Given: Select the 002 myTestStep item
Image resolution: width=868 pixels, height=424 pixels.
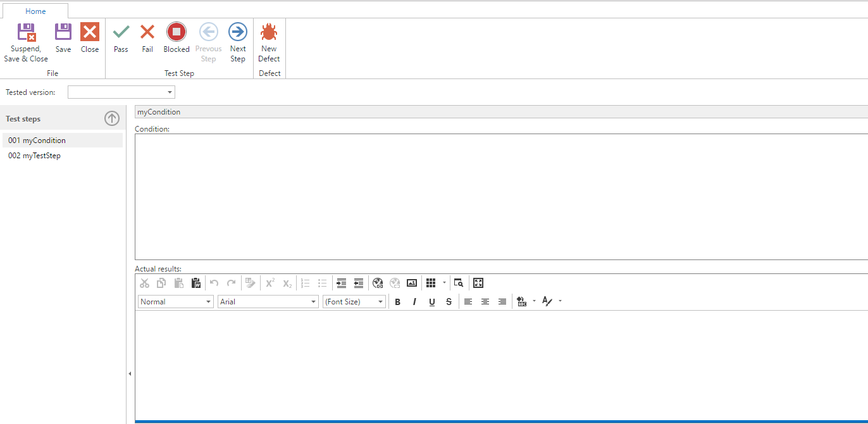Looking at the screenshot, I should tap(35, 156).
